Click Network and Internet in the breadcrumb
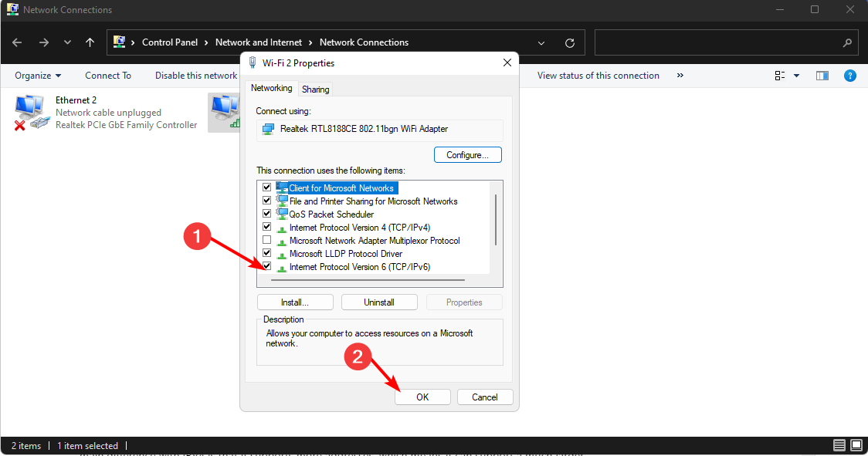 (x=259, y=42)
